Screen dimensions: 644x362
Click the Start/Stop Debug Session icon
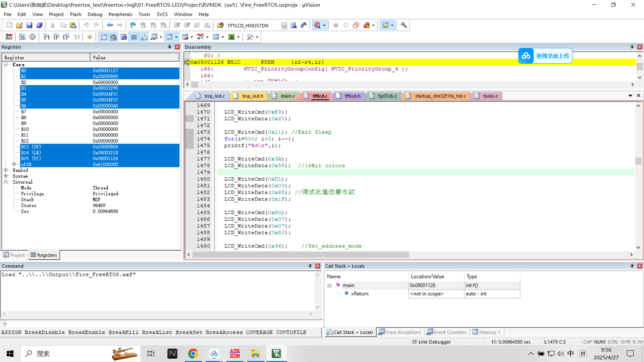317,25
